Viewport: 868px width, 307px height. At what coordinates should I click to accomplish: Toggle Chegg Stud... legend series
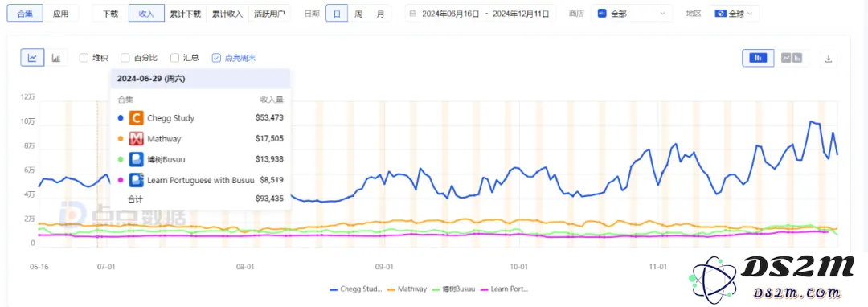click(x=357, y=289)
